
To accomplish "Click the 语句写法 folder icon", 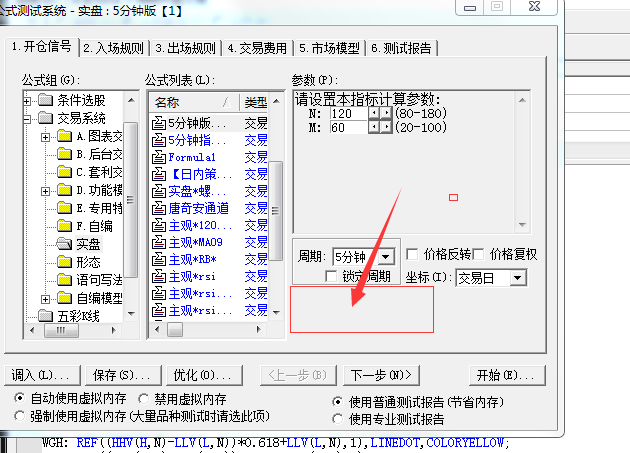I will 64,280.
